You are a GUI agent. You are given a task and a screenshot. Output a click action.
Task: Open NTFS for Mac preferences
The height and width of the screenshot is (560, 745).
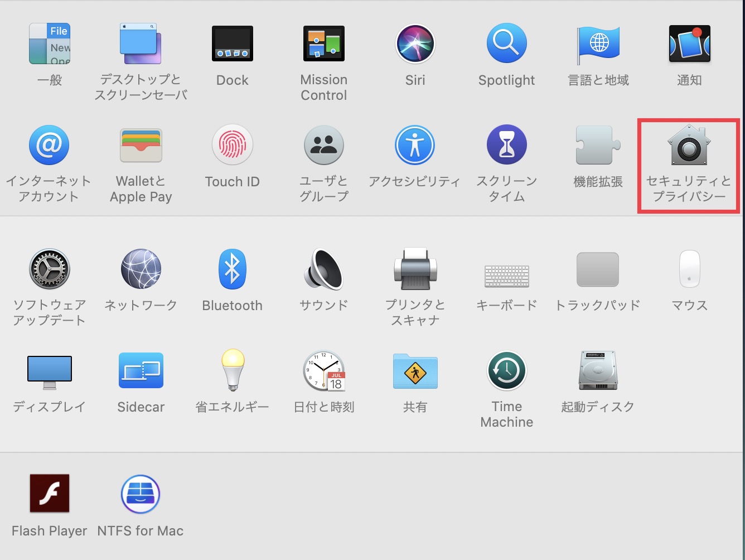click(141, 494)
